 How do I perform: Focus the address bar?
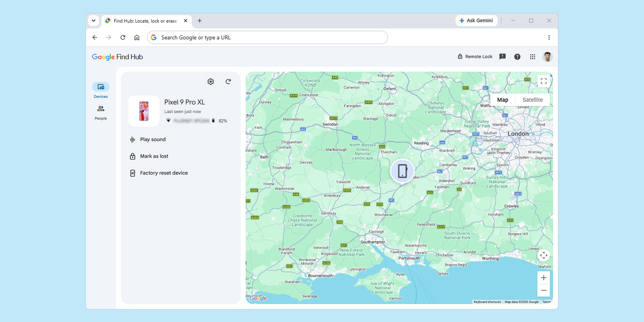(x=267, y=37)
